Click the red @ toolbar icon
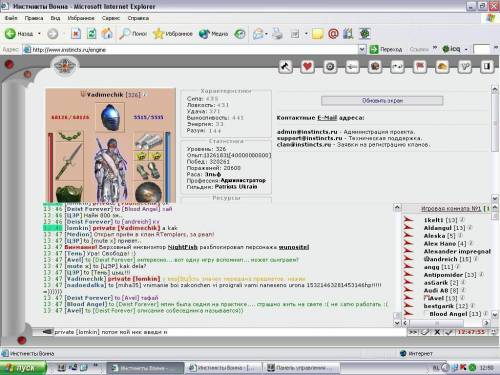This screenshot has height=375, width=500. tap(333, 33)
